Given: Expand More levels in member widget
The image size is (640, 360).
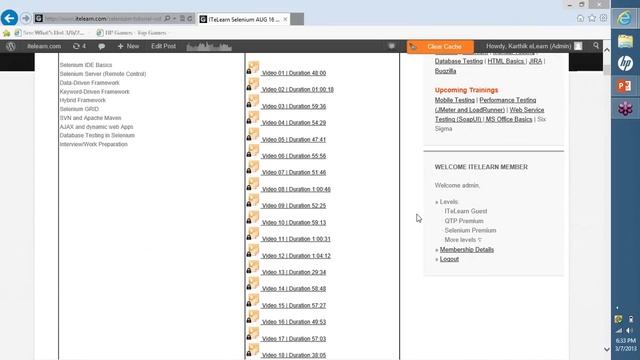Looking at the screenshot, I should click(463, 240).
